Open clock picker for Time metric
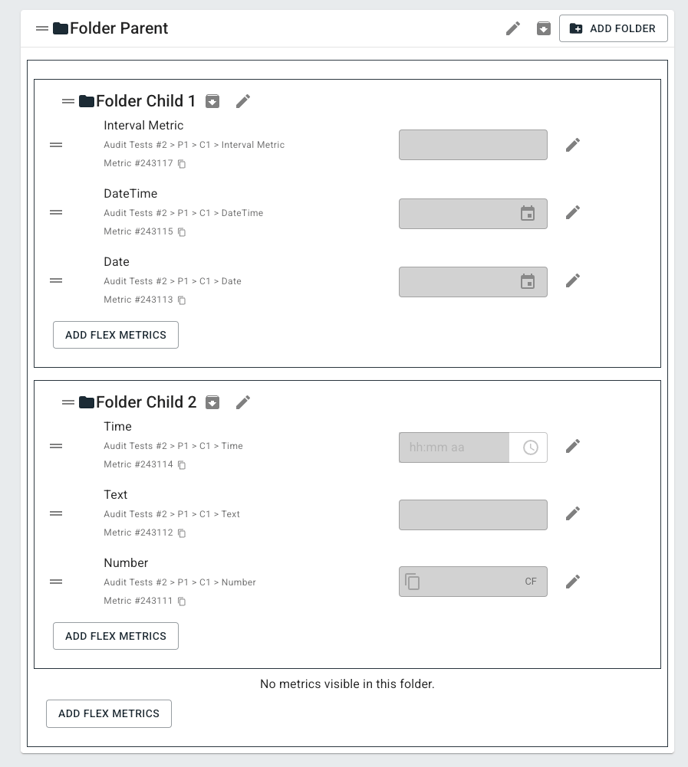Viewport: 688px width, 767px height. tap(530, 447)
